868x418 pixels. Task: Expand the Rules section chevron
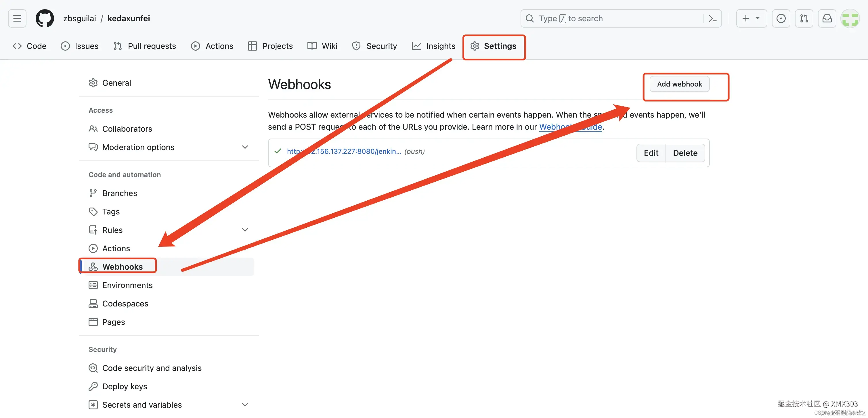point(245,230)
